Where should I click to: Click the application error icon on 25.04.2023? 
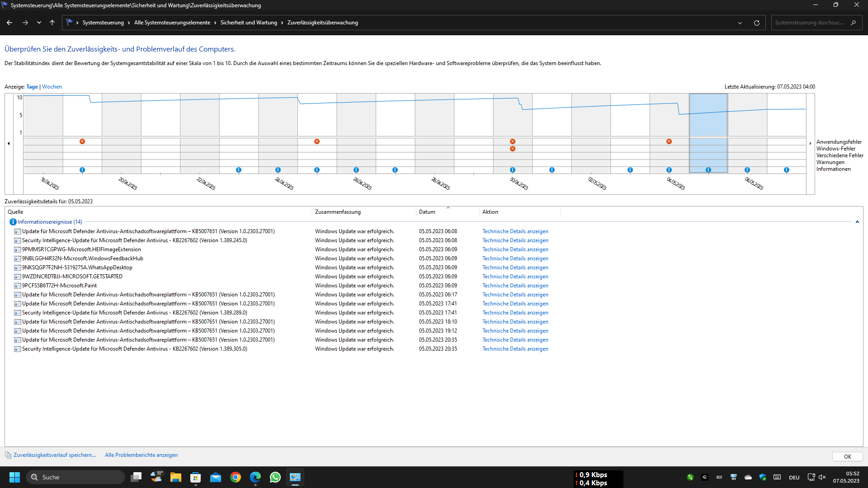click(x=317, y=141)
